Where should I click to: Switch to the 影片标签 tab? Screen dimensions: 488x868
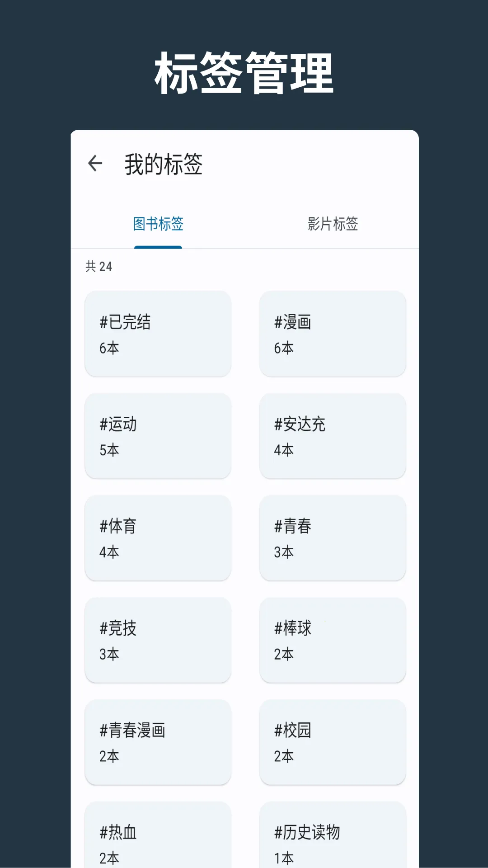pos(333,224)
